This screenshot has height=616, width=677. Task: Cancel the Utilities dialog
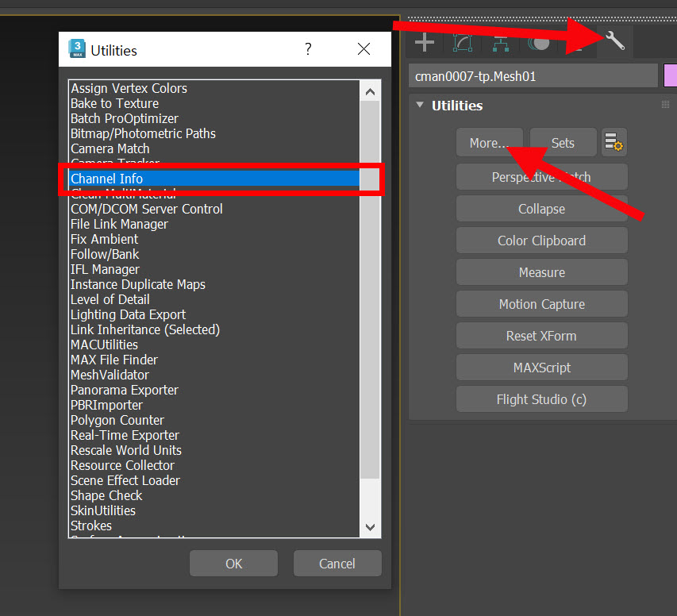pos(337,564)
